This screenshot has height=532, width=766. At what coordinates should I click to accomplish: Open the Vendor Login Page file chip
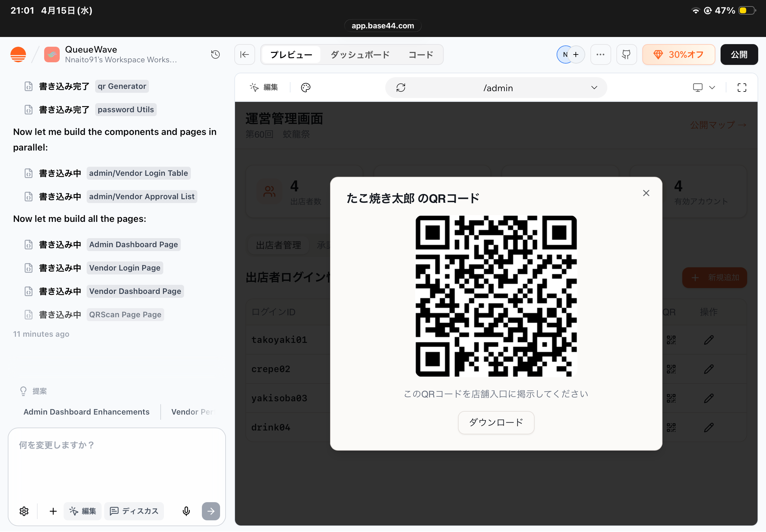tap(125, 268)
